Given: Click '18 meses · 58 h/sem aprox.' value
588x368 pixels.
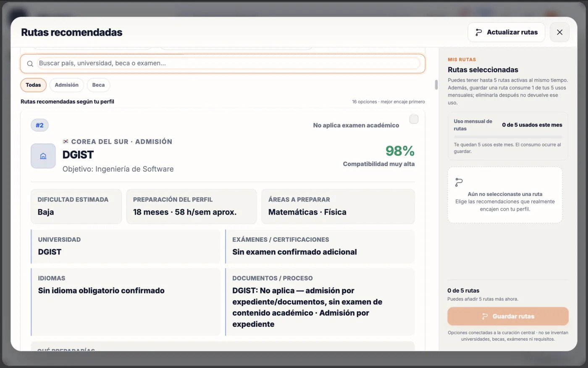Looking at the screenshot, I should tap(185, 212).
